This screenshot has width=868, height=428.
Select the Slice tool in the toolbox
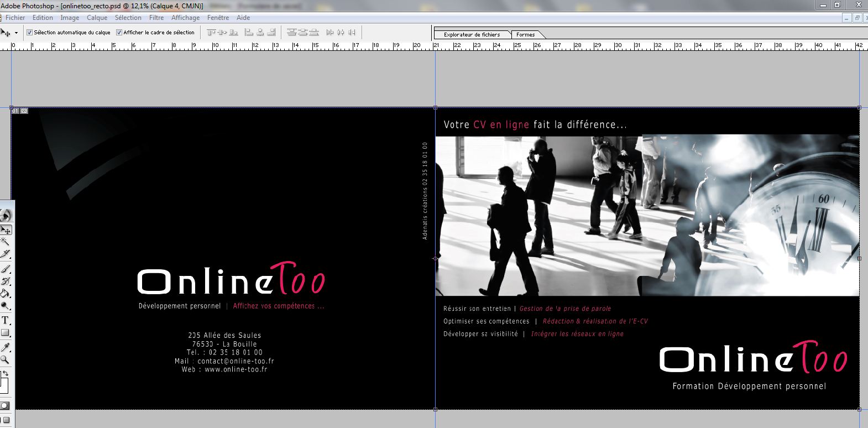pyautogui.click(x=6, y=254)
